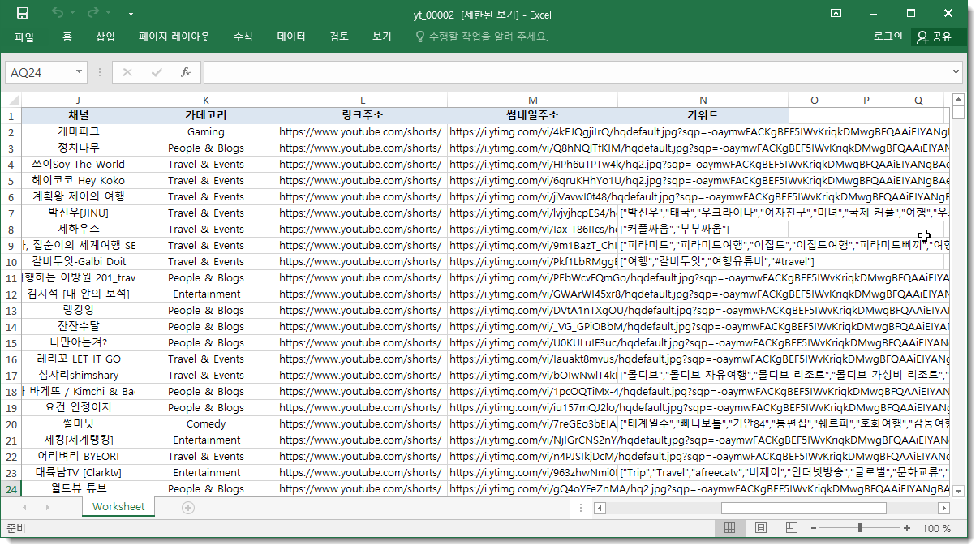Viewport: 980px width, 550px height.
Task: Click the zoom slider handle
Action: pos(860,528)
